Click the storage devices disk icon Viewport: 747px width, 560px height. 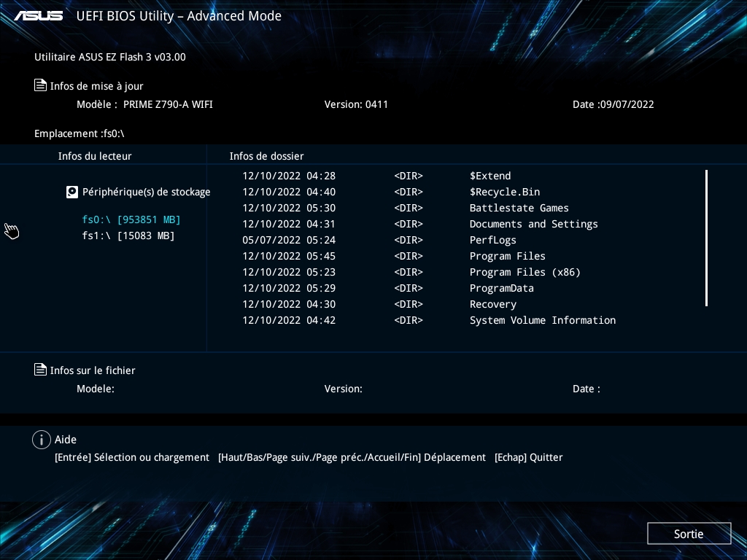pos(71,192)
